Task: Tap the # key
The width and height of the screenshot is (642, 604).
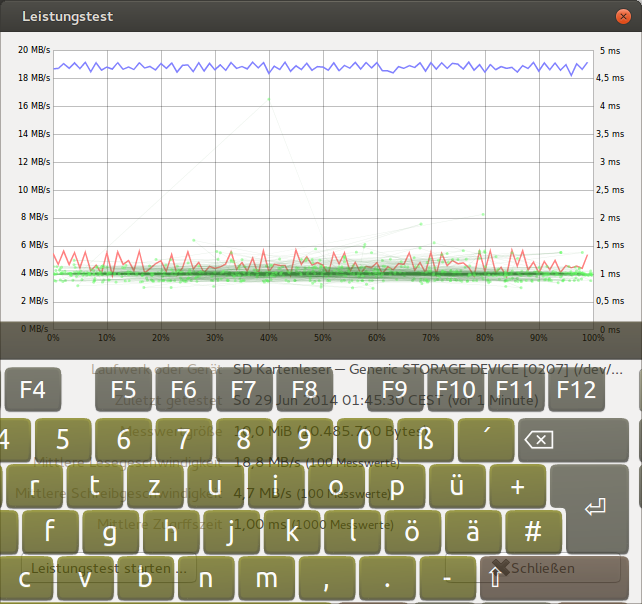Action: coord(533,531)
